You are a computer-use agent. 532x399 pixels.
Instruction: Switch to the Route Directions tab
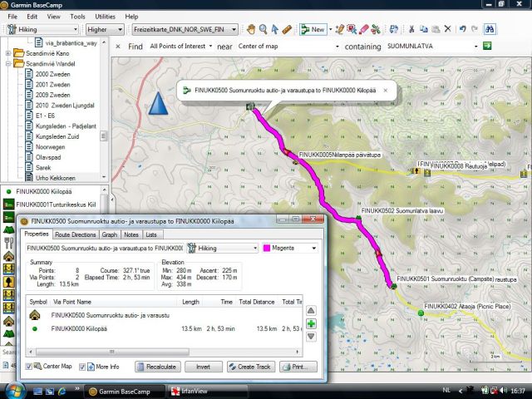[73, 234]
